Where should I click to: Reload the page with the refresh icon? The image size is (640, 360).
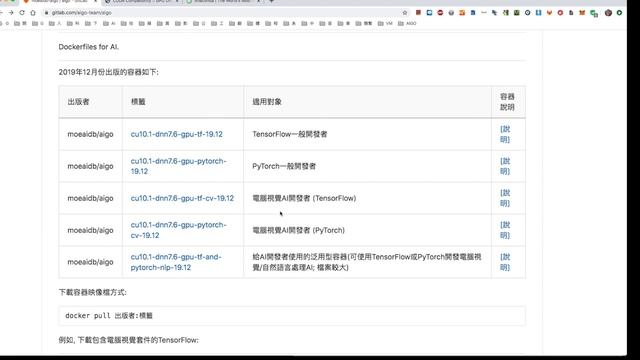pos(22,13)
